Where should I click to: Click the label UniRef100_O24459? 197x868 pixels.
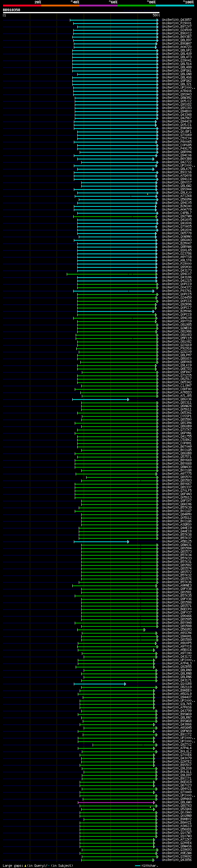(x=176, y=297)
